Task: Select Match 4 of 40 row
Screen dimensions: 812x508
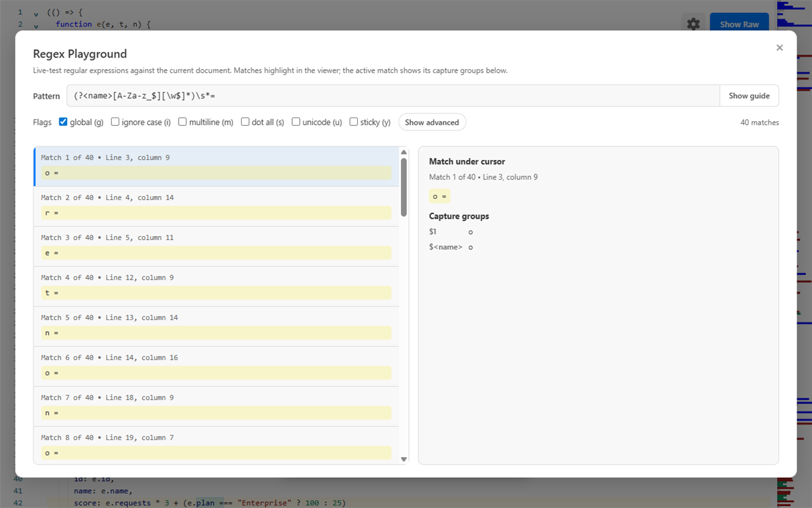Action: click(x=216, y=287)
